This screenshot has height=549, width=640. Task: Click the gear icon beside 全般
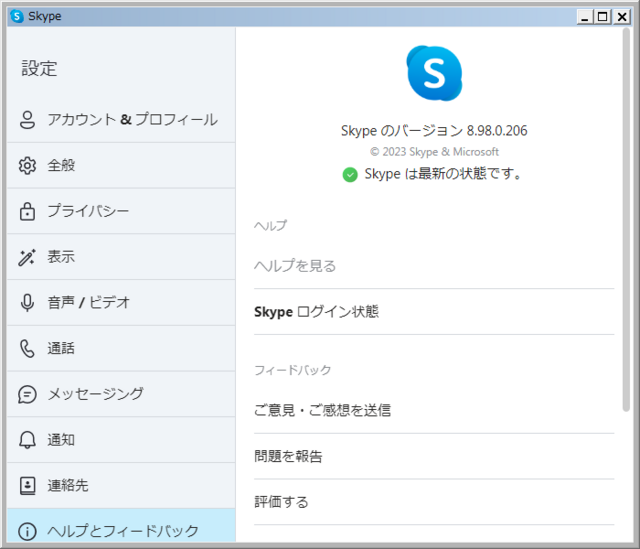(27, 166)
